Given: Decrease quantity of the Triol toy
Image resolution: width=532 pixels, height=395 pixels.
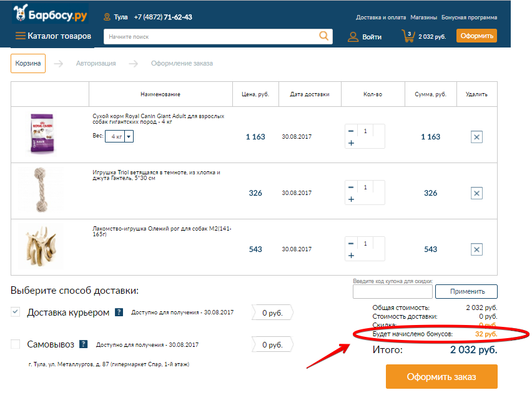Looking at the screenshot, I should [351, 187].
